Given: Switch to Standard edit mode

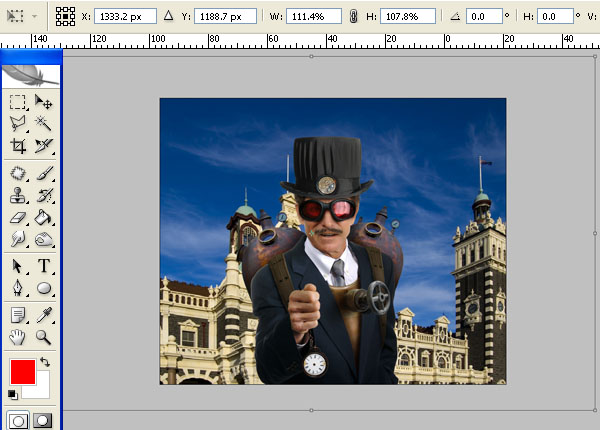Looking at the screenshot, I should click(x=18, y=420).
